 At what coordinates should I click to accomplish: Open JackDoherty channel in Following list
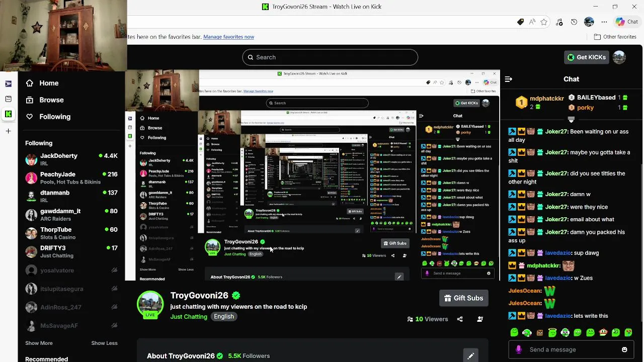pyautogui.click(x=71, y=159)
